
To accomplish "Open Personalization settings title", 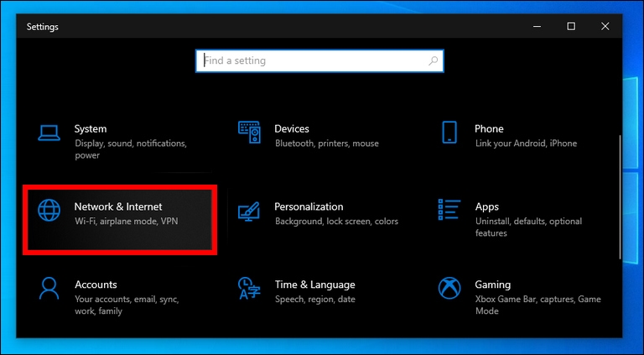I will [x=309, y=206].
